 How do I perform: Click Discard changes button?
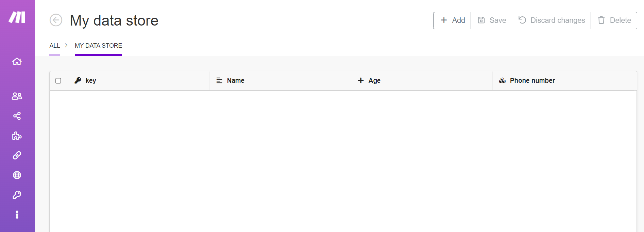point(551,20)
